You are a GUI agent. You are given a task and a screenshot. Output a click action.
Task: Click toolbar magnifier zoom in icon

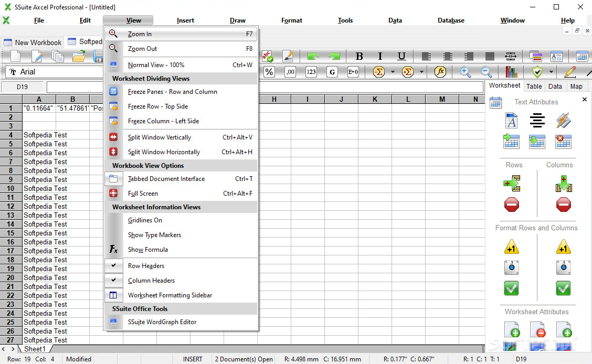coord(465,72)
